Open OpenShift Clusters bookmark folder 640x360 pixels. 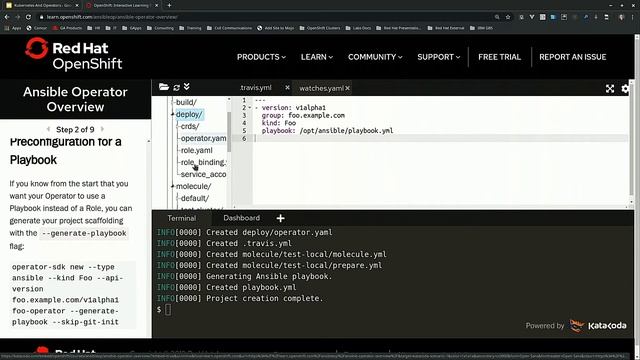(320, 28)
